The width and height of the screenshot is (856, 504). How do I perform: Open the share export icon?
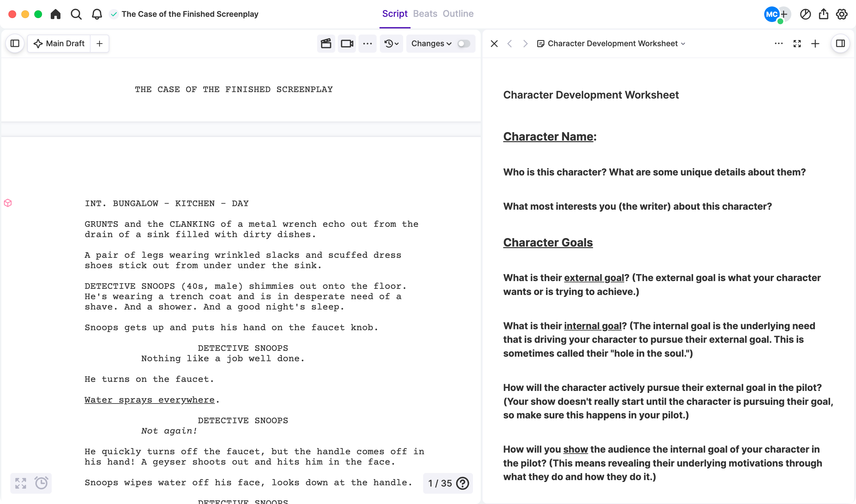[823, 14]
